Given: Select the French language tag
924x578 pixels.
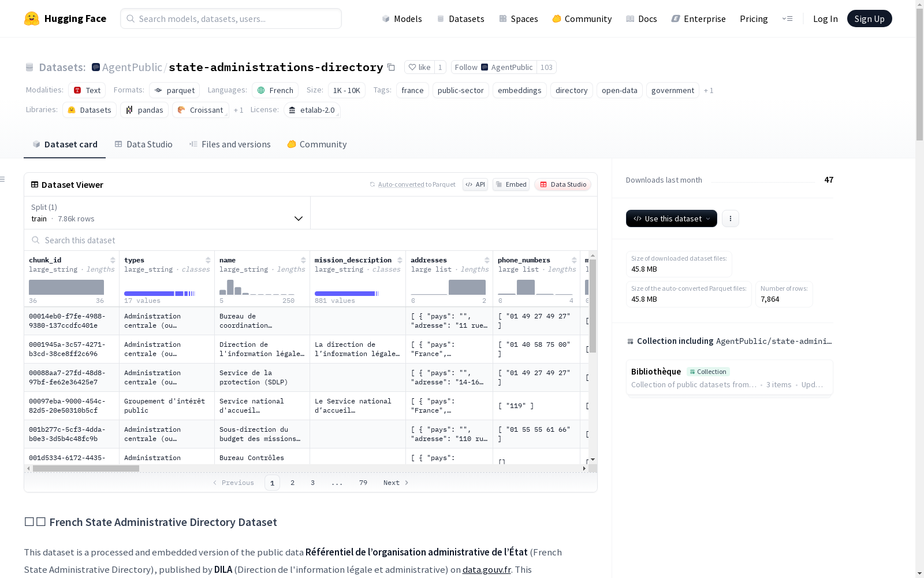Looking at the screenshot, I should click(275, 90).
